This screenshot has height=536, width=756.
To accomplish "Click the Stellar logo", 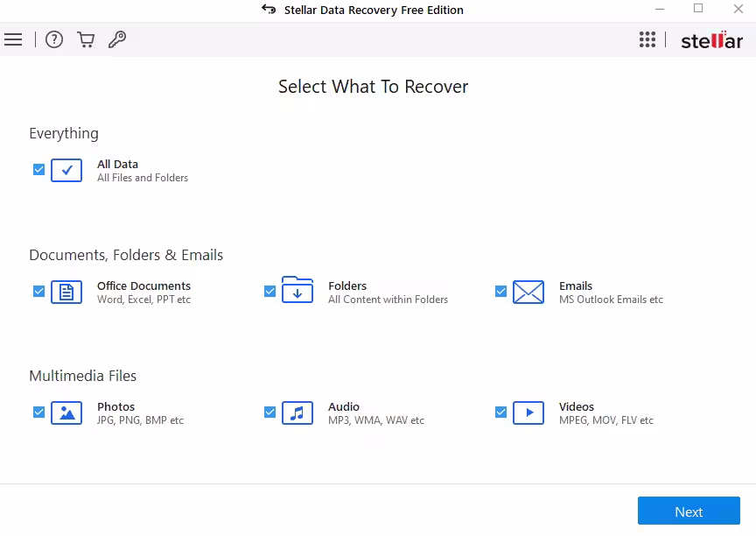I will pyautogui.click(x=711, y=40).
